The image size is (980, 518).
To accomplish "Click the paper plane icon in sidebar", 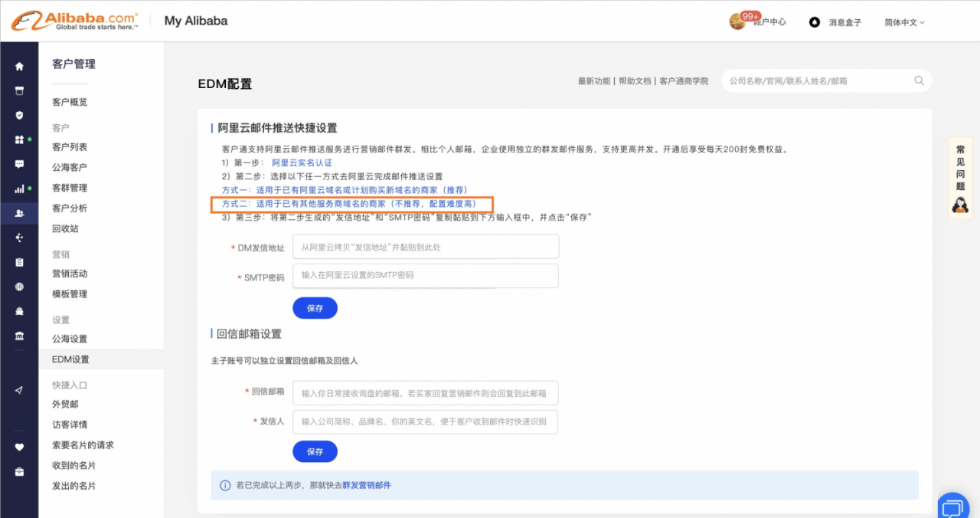I will [19, 390].
